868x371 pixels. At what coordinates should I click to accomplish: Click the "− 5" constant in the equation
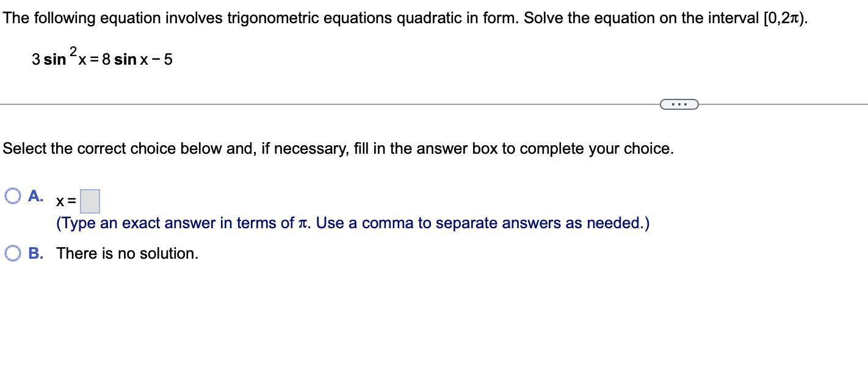(163, 59)
